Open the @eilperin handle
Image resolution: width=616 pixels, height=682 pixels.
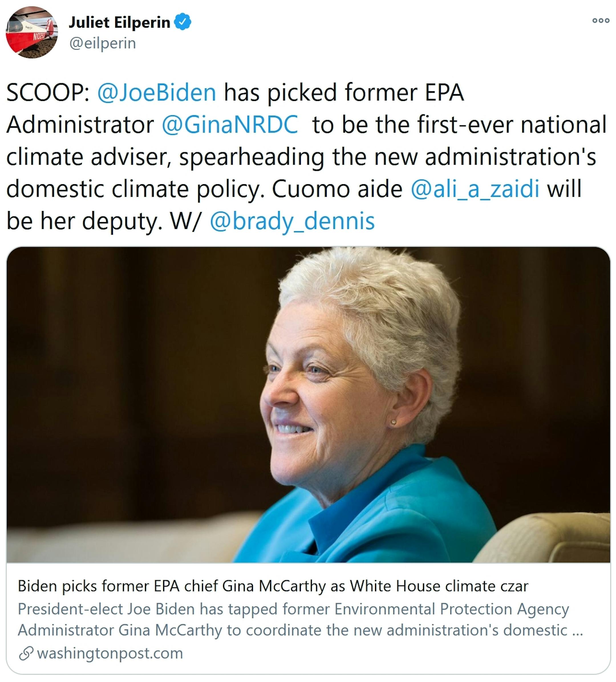[103, 43]
